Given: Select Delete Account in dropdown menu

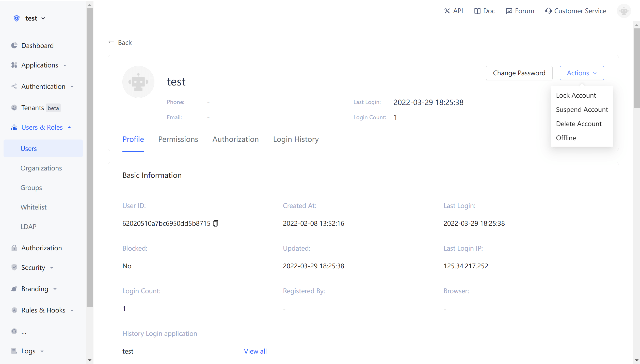Looking at the screenshot, I should [579, 124].
